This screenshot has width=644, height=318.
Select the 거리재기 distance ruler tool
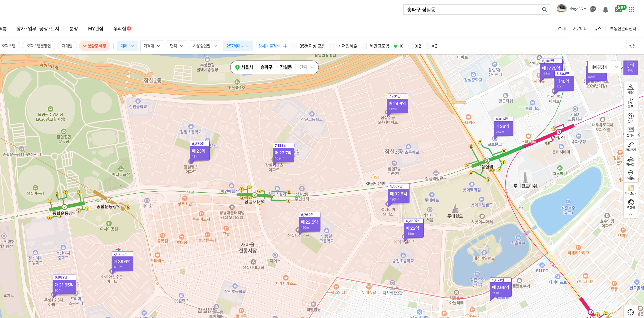coord(630,146)
